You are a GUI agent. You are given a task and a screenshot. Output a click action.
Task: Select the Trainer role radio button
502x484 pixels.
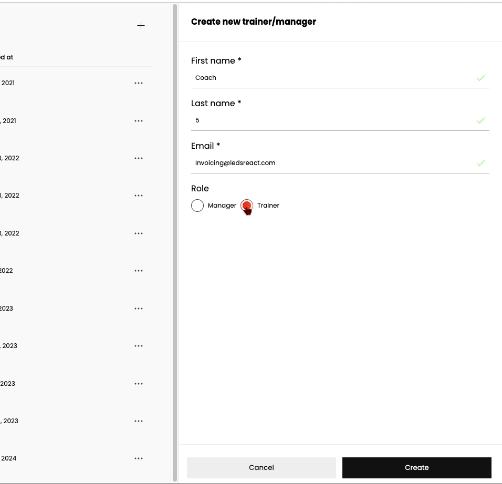click(x=247, y=205)
